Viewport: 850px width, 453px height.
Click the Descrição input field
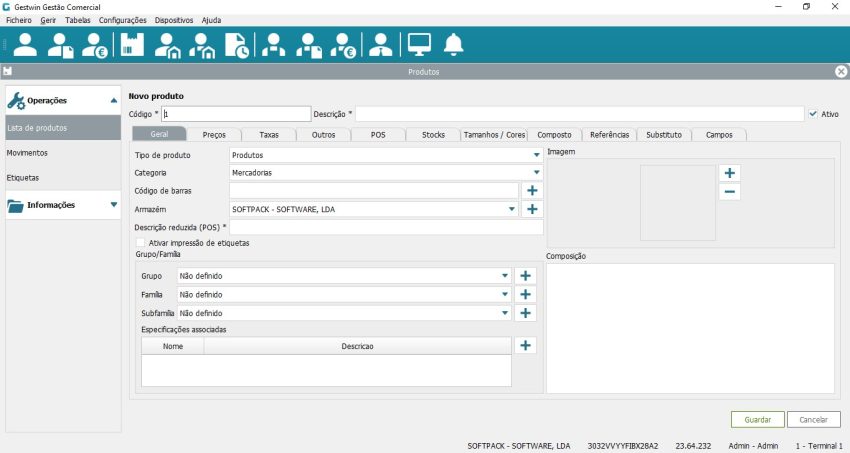point(579,114)
